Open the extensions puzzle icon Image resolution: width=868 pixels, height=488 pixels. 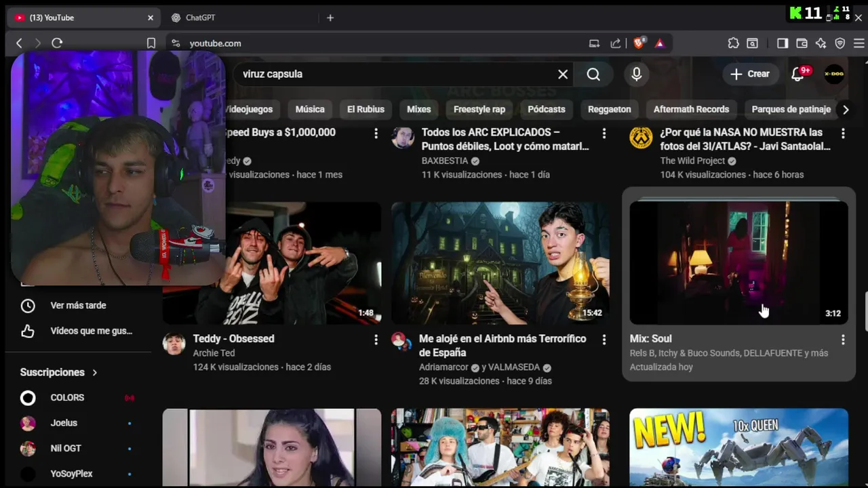[733, 43]
